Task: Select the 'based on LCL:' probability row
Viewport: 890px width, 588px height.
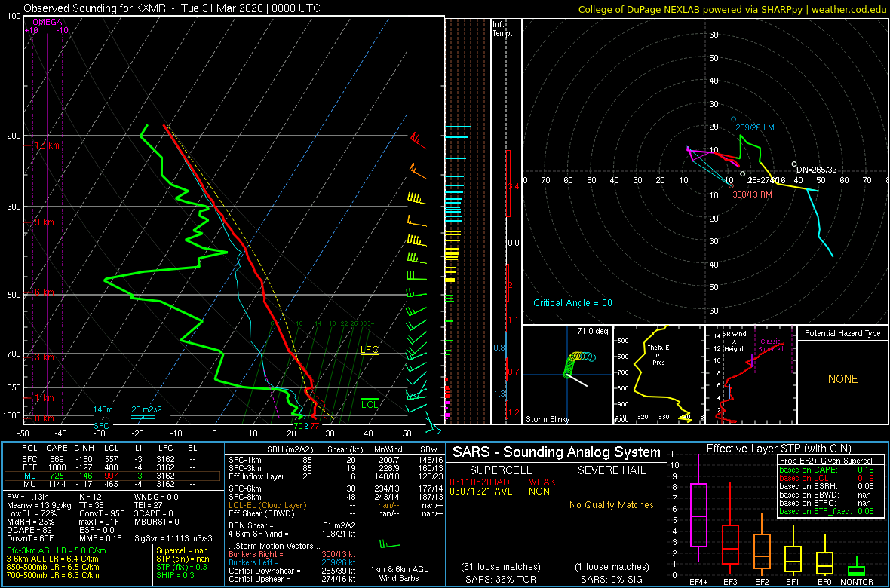Action: pyautogui.click(x=827, y=478)
